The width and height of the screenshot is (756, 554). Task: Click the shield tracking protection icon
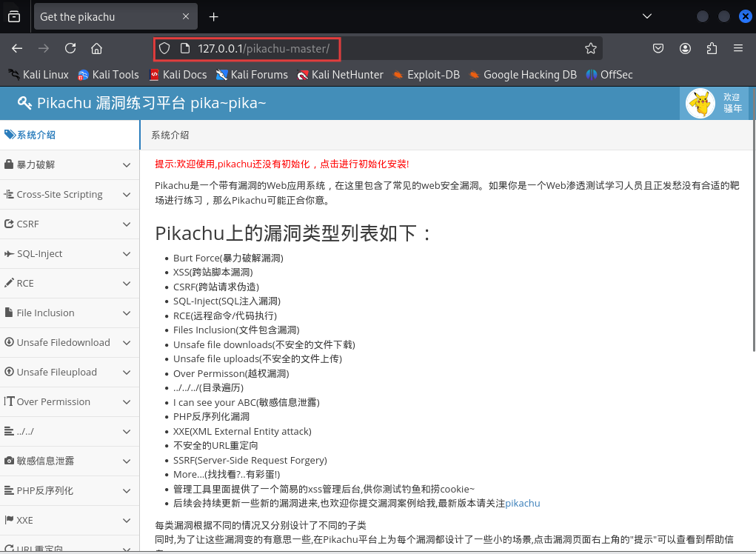tap(165, 49)
